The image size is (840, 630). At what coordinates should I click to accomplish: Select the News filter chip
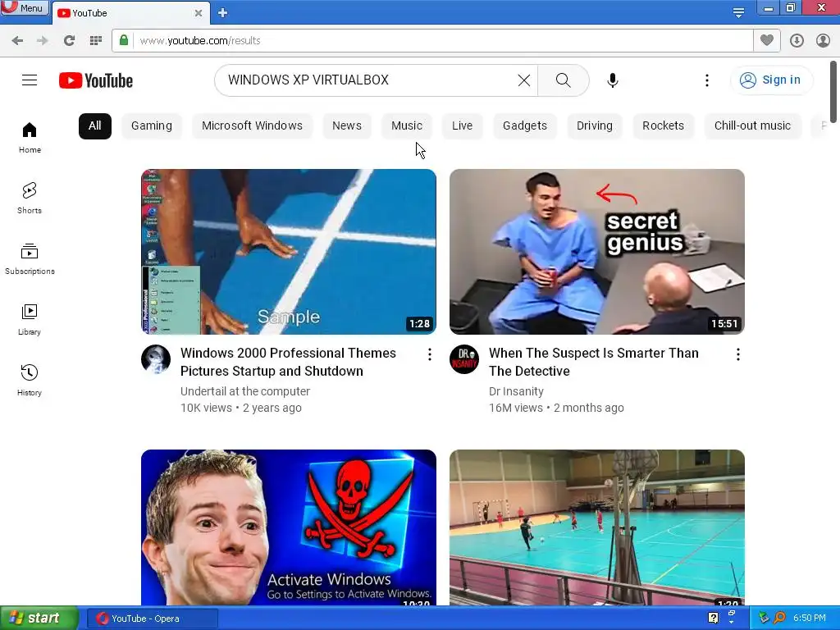[347, 126]
